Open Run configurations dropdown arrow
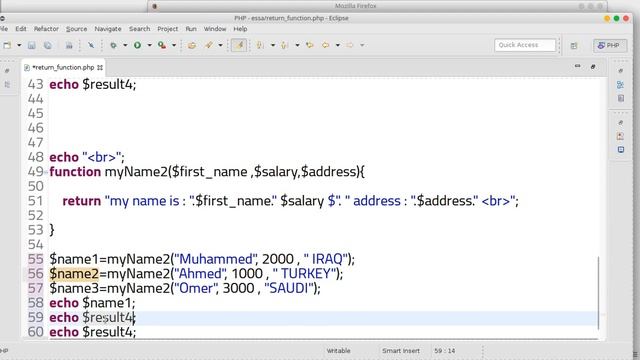Viewport: 640px width, 360px height. point(149,45)
